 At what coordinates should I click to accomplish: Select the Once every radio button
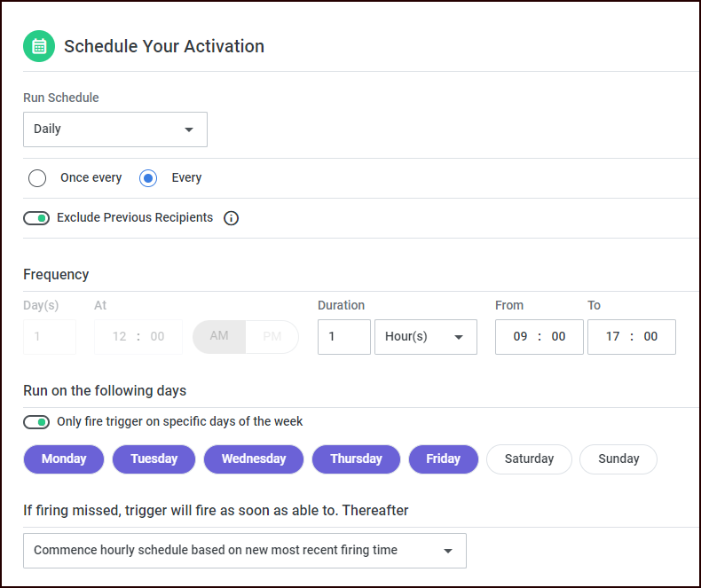coord(37,178)
